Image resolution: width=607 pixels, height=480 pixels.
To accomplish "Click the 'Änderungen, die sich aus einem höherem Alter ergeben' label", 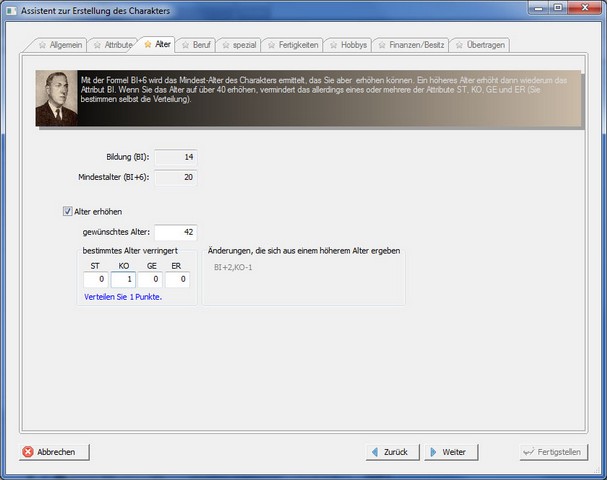I will click(304, 251).
